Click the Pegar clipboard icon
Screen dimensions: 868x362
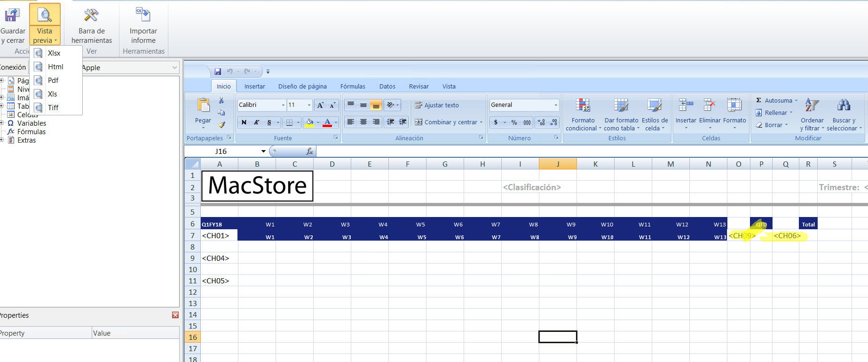coord(203,105)
